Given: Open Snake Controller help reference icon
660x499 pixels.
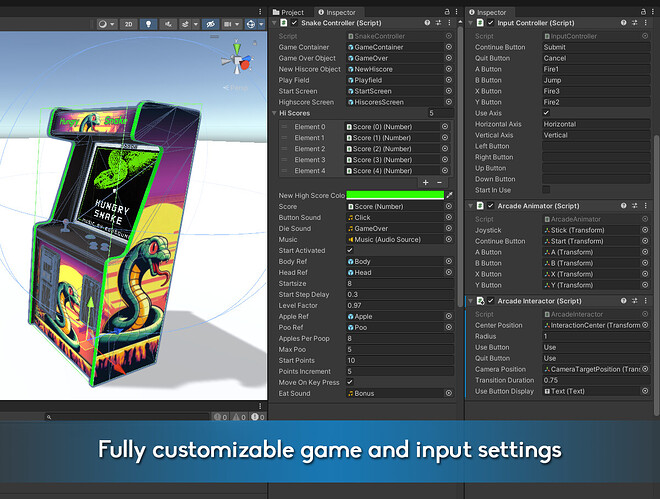Looking at the screenshot, I should click(x=427, y=23).
